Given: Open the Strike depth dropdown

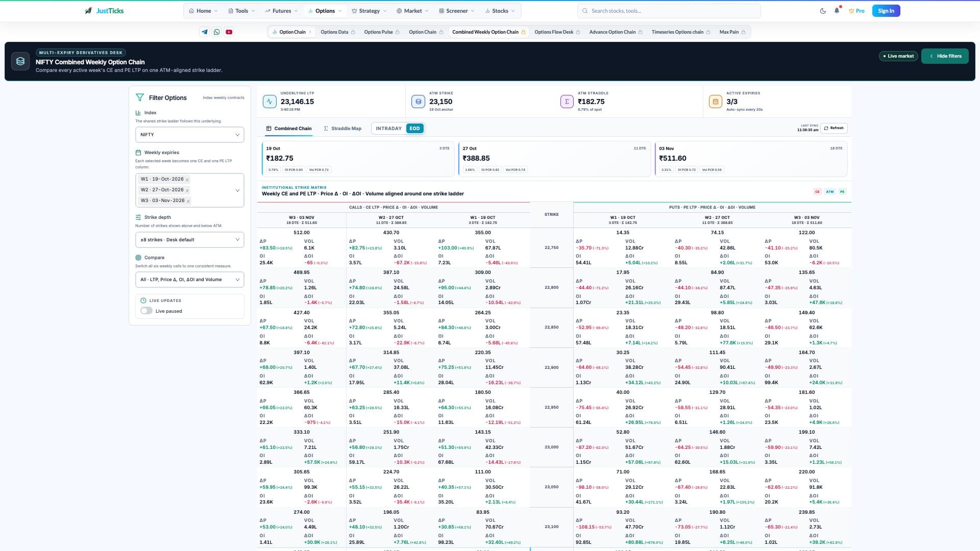Looking at the screenshot, I should click(x=189, y=240).
